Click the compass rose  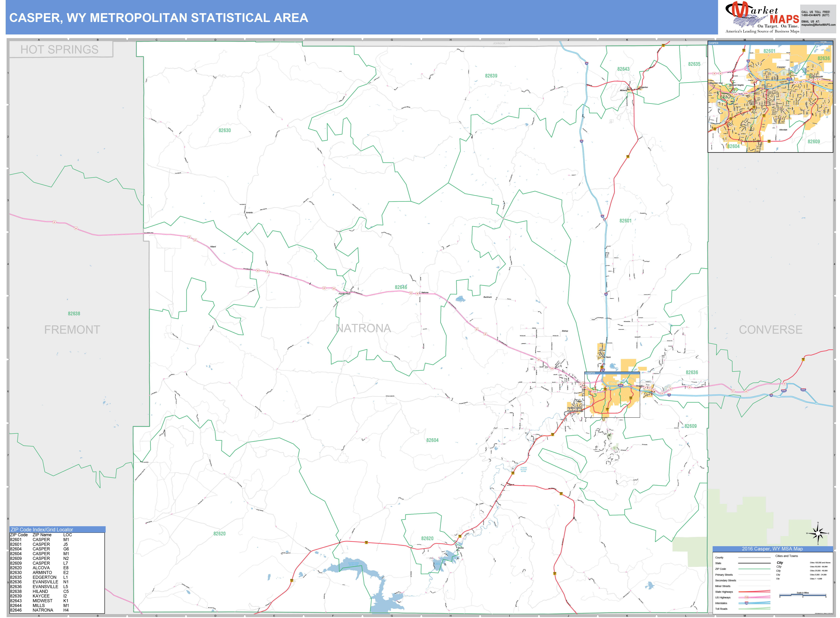[818, 534]
